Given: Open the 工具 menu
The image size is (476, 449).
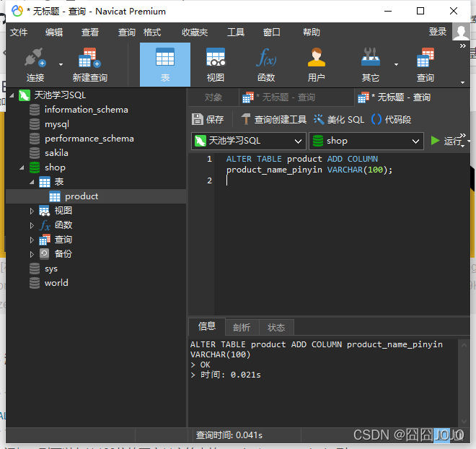Looking at the screenshot, I should click(x=236, y=32).
